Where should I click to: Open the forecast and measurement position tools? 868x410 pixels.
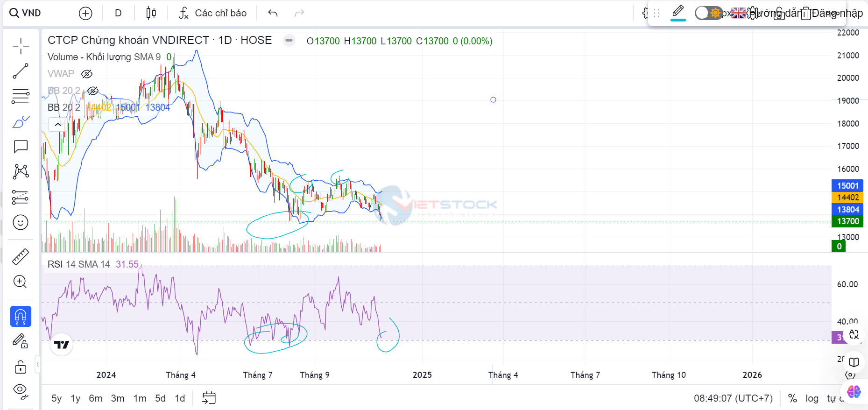click(x=21, y=197)
